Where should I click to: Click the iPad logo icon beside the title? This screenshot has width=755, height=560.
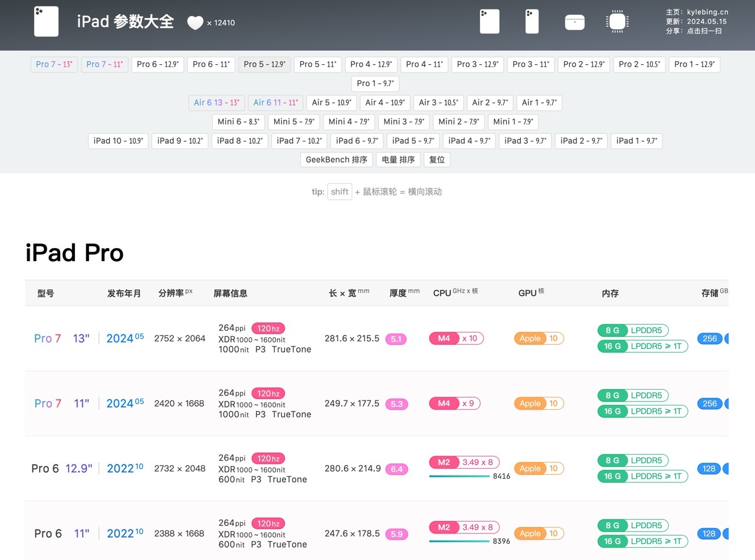pos(47,22)
